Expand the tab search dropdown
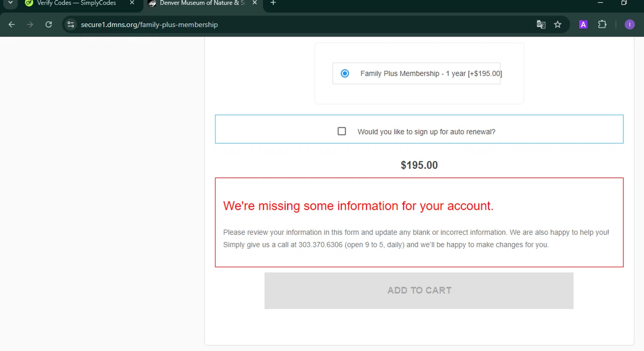The height and width of the screenshot is (351, 644). click(x=10, y=3)
